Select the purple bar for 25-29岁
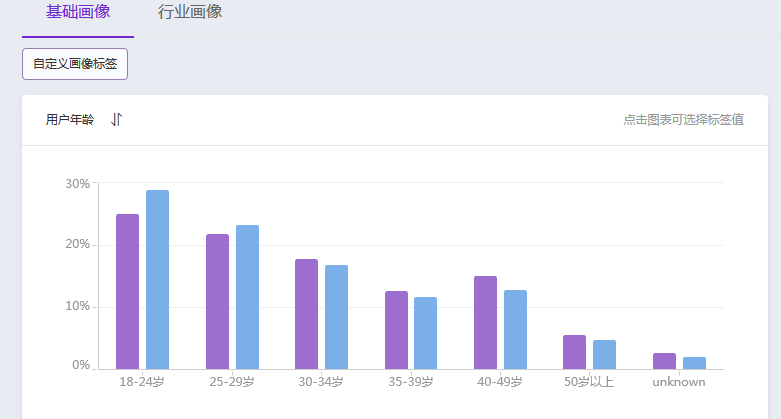Image resolution: width=781 pixels, height=419 pixels. (x=217, y=302)
